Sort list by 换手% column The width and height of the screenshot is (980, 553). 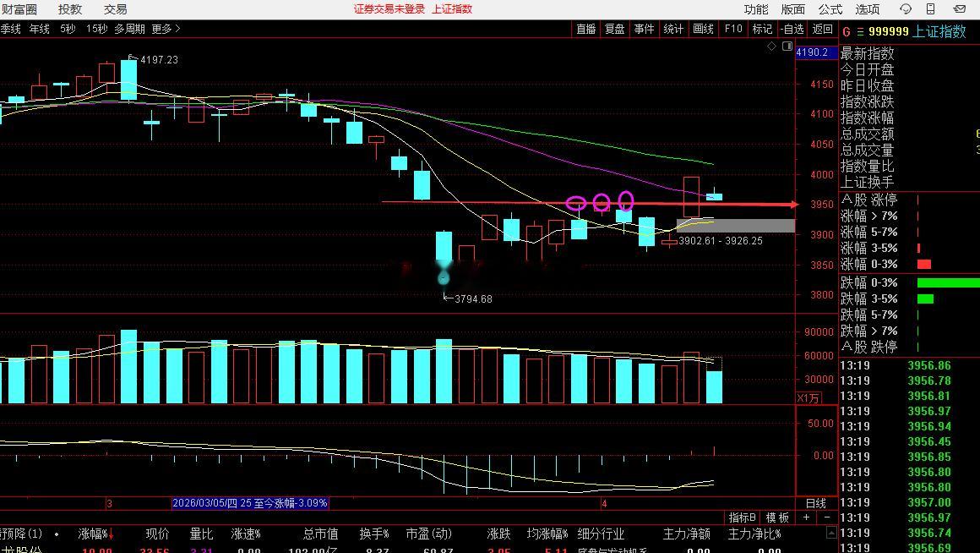point(374,534)
